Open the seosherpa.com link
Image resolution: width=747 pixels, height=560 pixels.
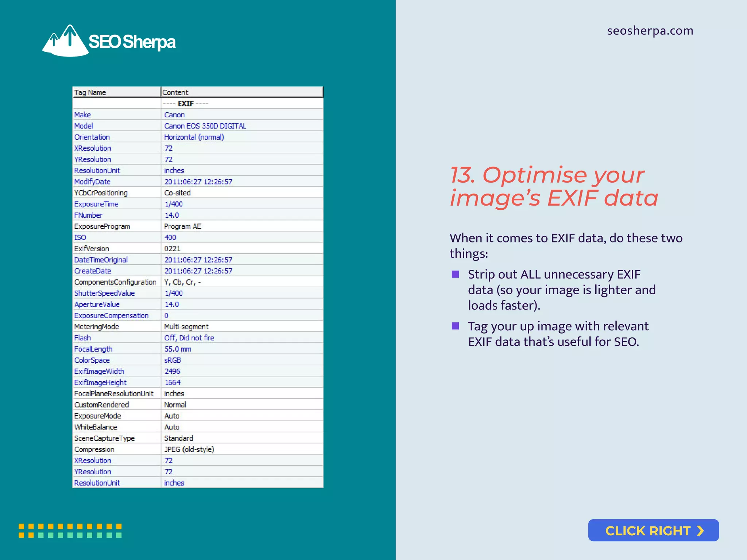click(650, 31)
